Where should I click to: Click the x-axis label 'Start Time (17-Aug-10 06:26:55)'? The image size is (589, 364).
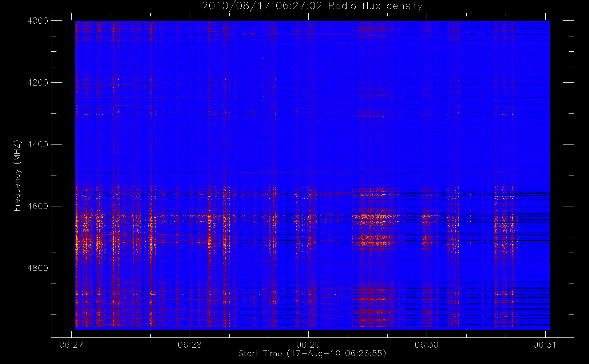312,353
